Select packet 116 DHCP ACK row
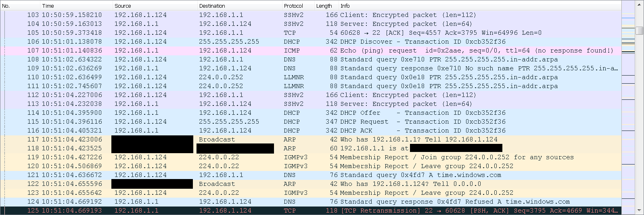Screen dimensions: 644x215 click(311, 131)
